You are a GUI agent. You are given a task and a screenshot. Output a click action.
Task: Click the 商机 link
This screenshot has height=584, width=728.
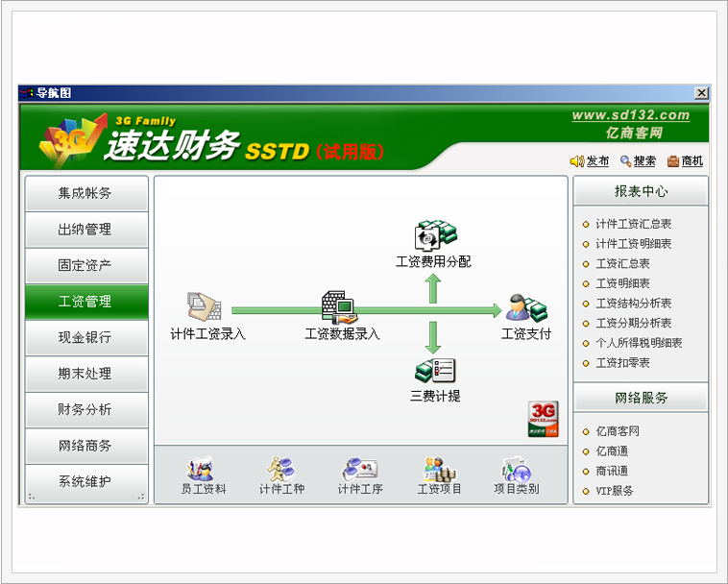692,161
